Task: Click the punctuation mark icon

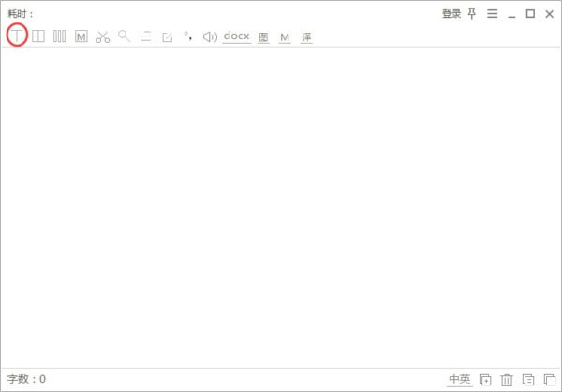Action: pyautogui.click(x=188, y=36)
